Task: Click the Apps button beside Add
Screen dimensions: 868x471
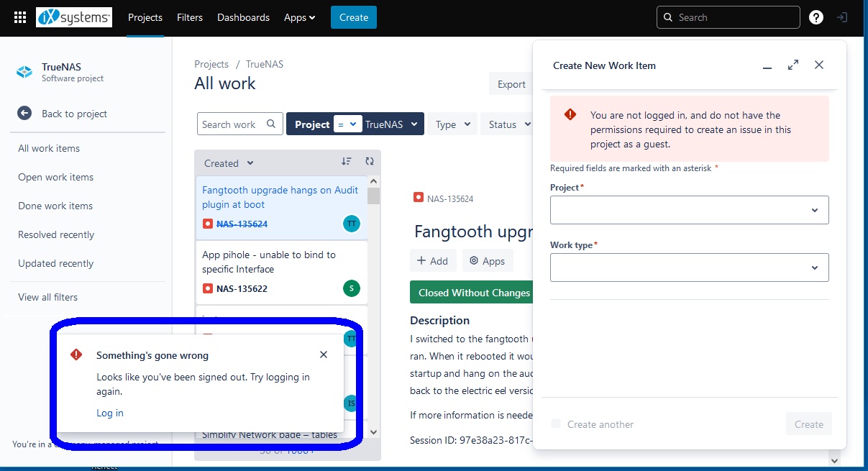Action: [488, 261]
